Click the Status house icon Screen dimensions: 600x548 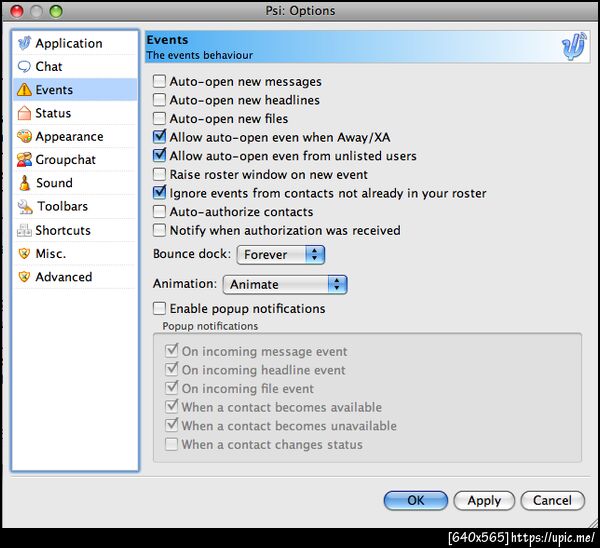24,113
